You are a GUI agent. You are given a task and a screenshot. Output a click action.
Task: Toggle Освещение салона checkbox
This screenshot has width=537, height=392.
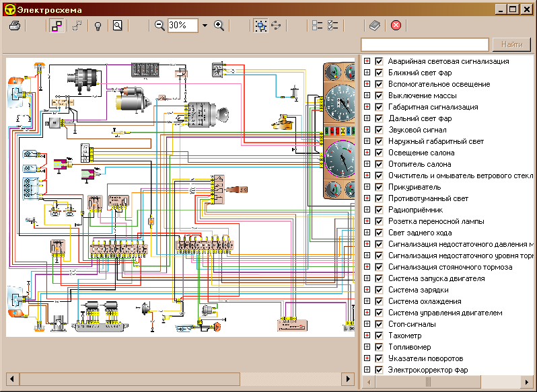coord(379,153)
